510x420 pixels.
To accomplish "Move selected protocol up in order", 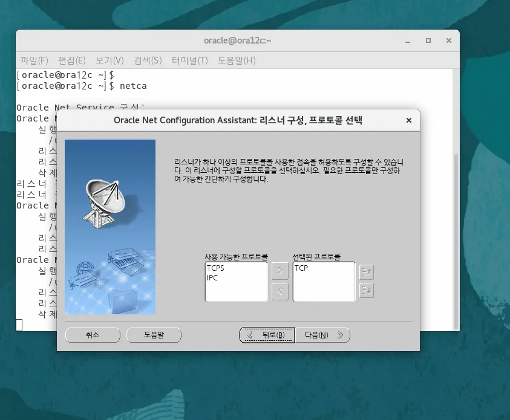I will pyautogui.click(x=367, y=272).
